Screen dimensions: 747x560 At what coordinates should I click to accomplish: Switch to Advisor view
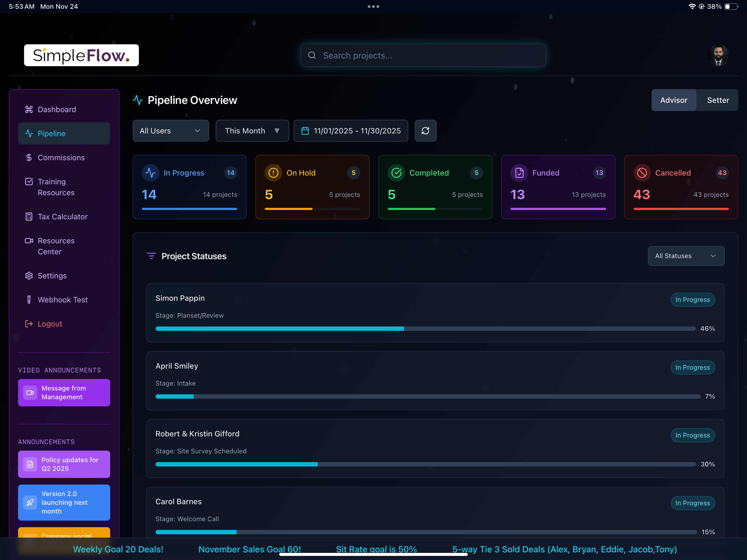(x=674, y=100)
